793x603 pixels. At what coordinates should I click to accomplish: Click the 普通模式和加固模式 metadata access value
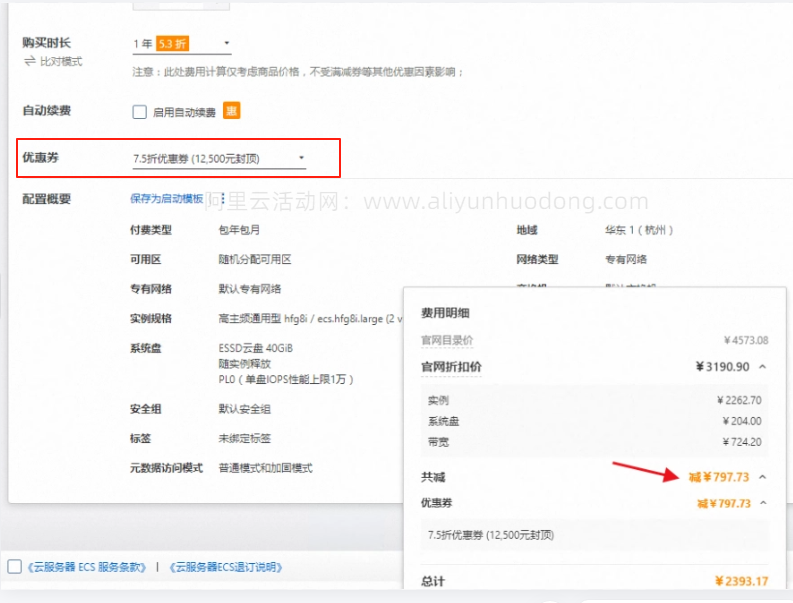pos(265,468)
